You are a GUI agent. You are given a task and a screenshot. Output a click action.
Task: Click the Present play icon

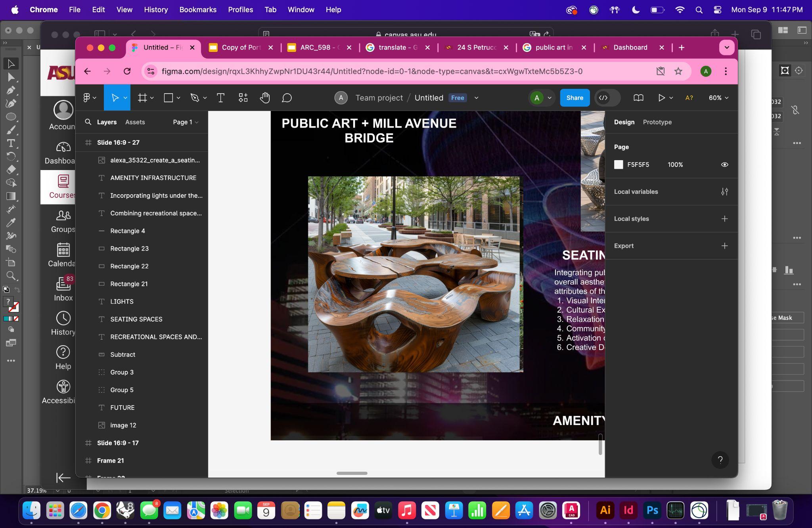(661, 98)
